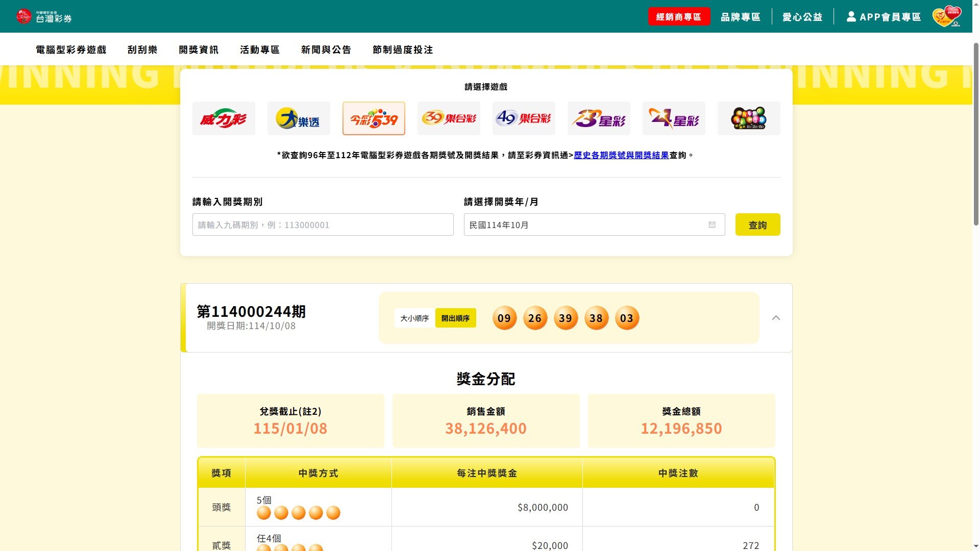Select the 4星彩 game logo
980x551 pixels.
pos(674,118)
